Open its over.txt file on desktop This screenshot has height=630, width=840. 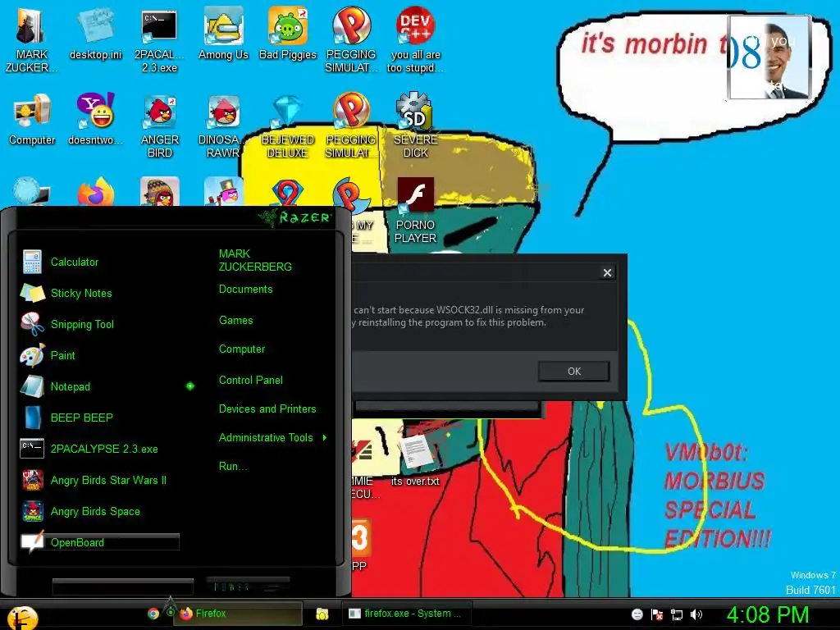(415, 459)
